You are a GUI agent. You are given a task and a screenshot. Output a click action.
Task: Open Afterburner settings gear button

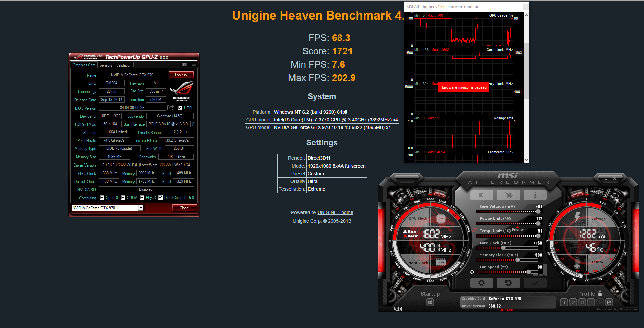coord(481,283)
